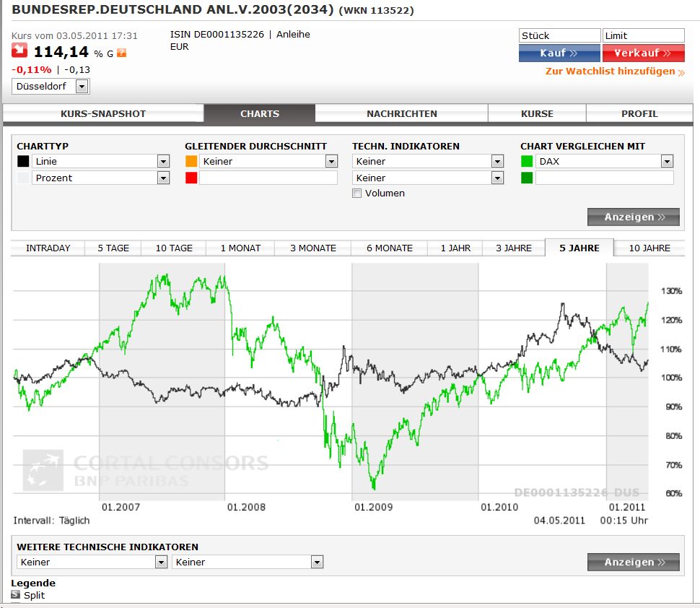Open the DAX comparison dropdown
This screenshot has width=700, height=608.
(x=605, y=161)
